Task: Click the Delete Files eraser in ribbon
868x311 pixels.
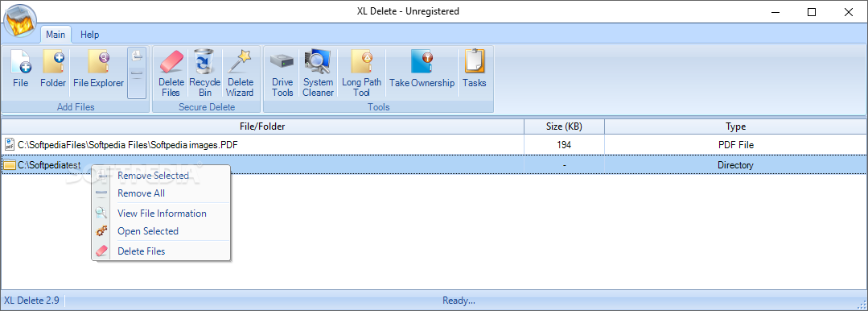Action: point(171,73)
